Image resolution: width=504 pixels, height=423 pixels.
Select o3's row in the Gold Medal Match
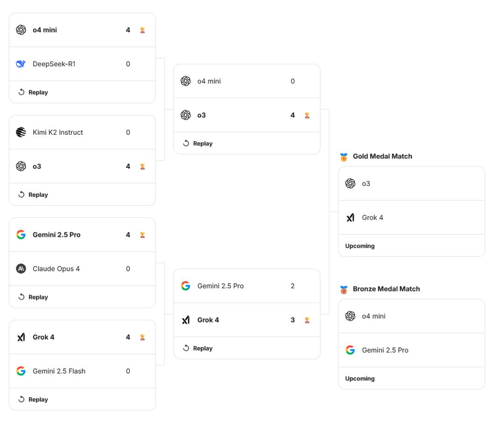(411, 183)
